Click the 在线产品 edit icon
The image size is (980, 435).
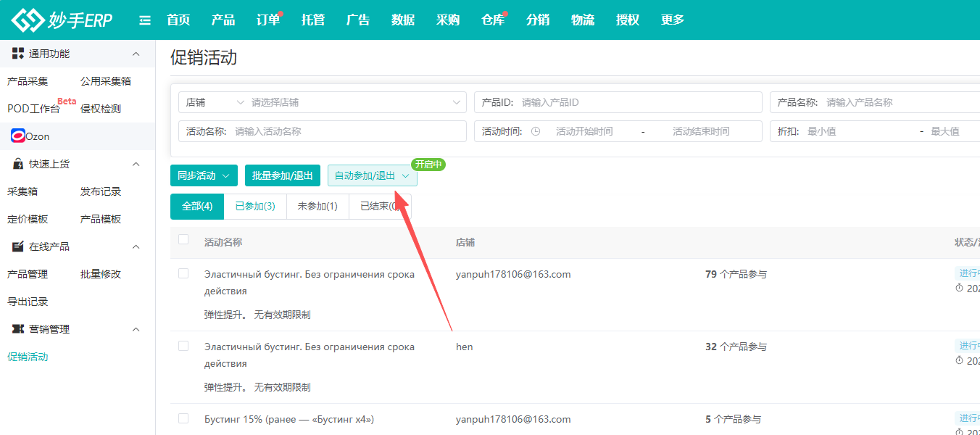(x=18, y=246)
